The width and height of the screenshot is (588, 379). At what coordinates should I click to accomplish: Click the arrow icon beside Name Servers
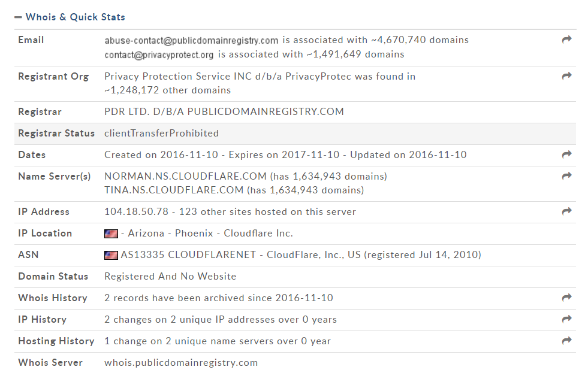tap(566, 177)
